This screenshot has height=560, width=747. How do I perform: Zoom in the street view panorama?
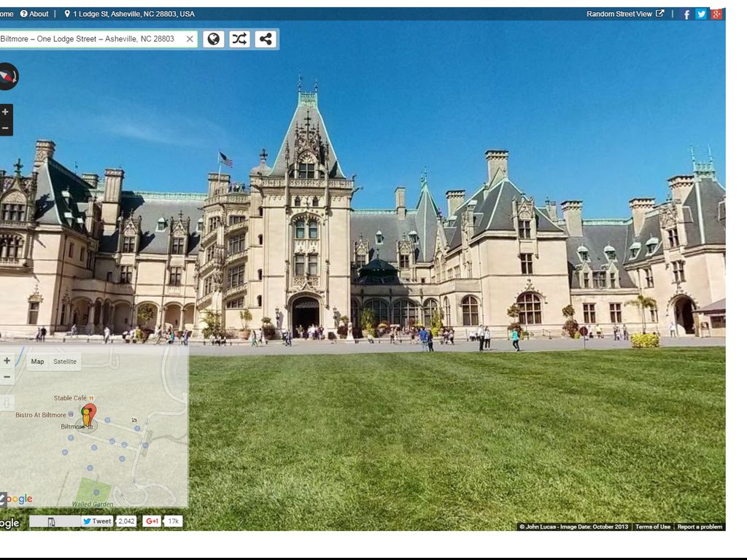pos(5,112)
